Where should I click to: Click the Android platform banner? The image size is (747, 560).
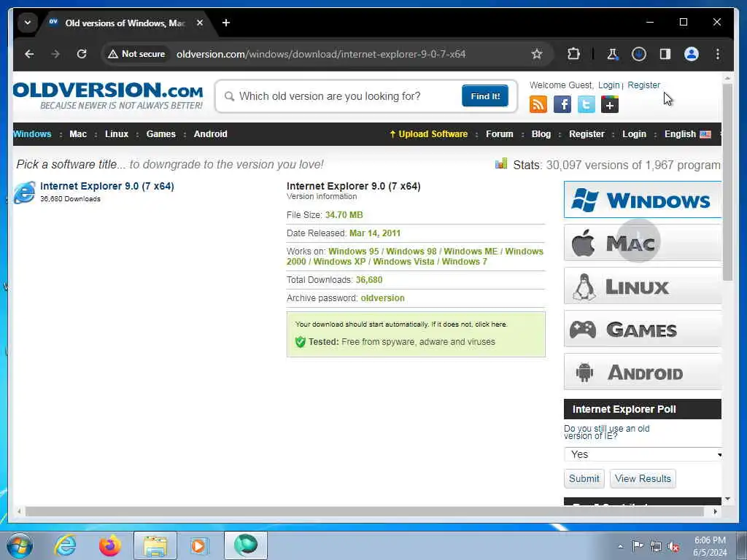click(x=642, y=372)
